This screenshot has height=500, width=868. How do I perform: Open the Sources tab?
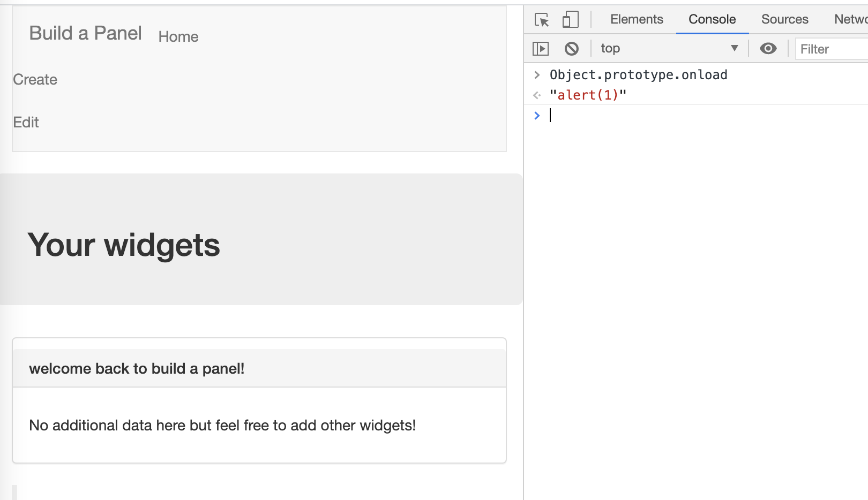(x=784, y=19)
